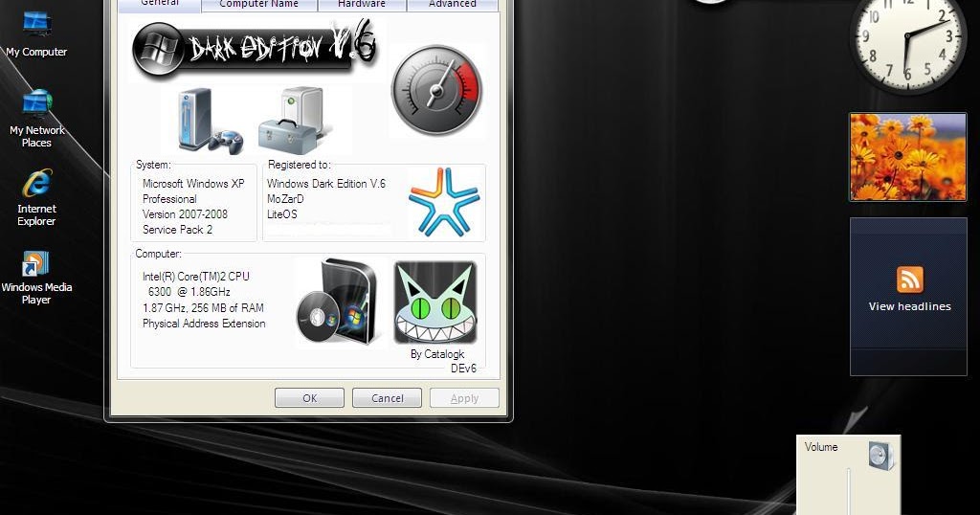Open the Advanced tab
The height and width of the screenshot is (515, 980).
click(453, 5)
